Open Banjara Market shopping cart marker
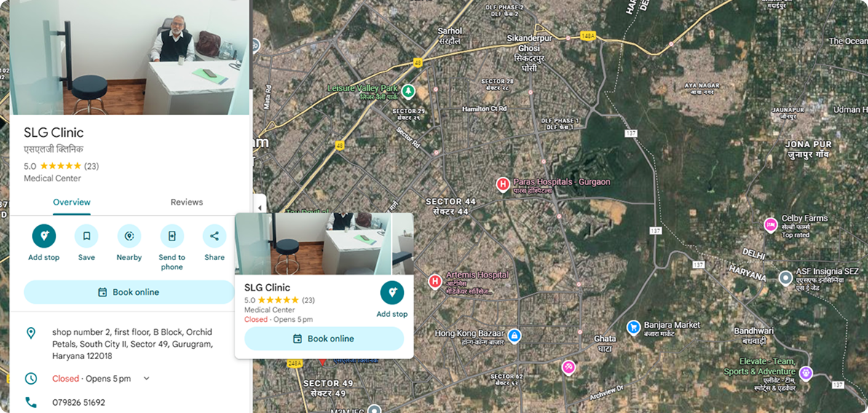868x413 pixels. tap(634, 328)
